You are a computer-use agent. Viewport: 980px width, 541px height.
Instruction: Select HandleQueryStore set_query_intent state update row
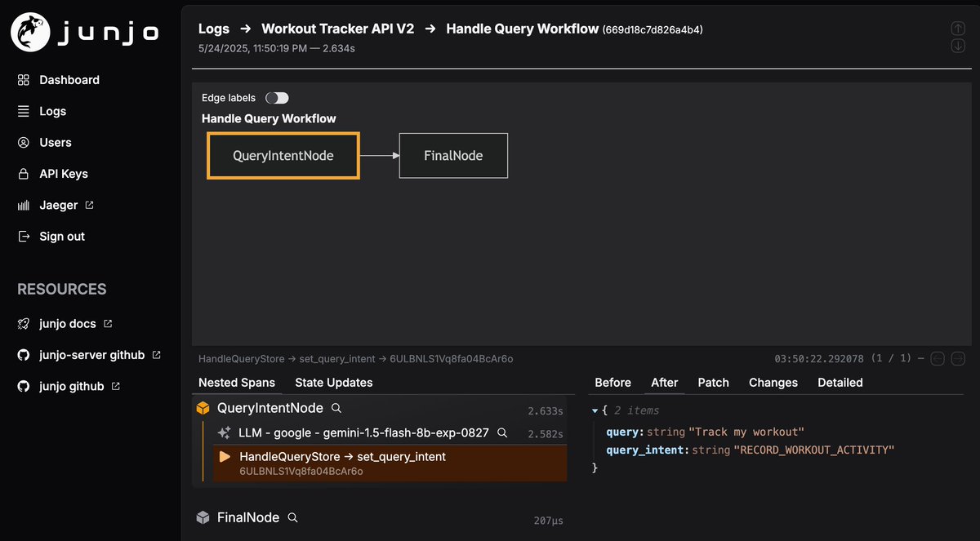click(x=390, y=463)
